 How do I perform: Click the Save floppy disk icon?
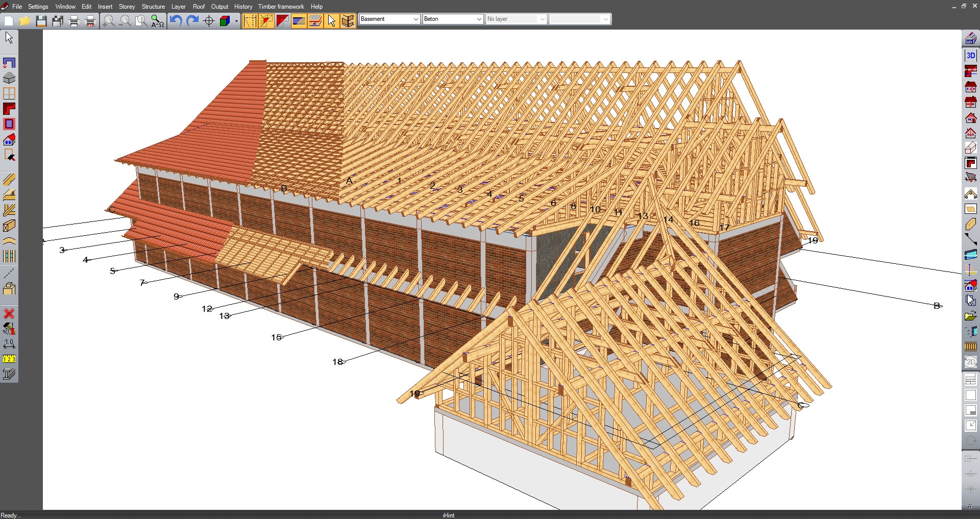click(x=41, y=21)
